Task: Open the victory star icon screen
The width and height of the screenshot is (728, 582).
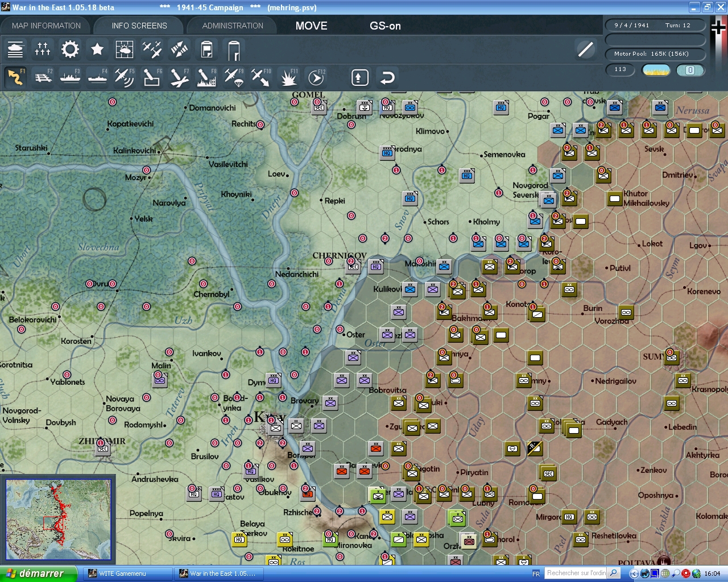Action: (x=97, y=49)
